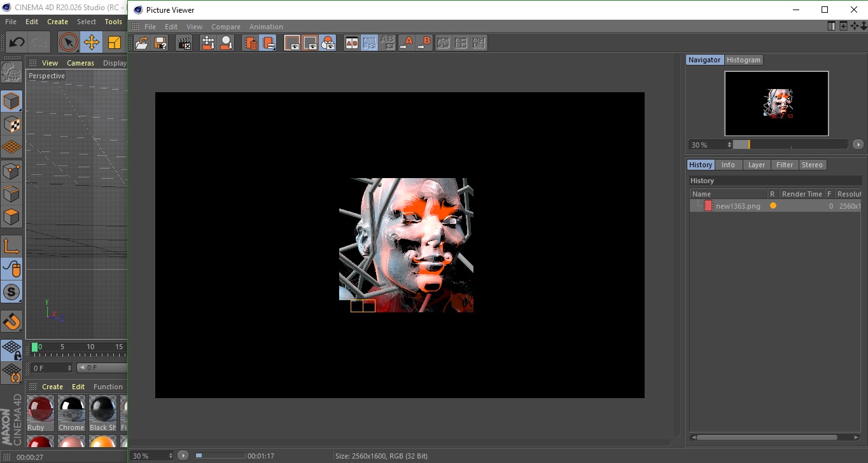Set image as A
Image resolution: width=868 pixels, height=463 pixels.
coord(406,43)
